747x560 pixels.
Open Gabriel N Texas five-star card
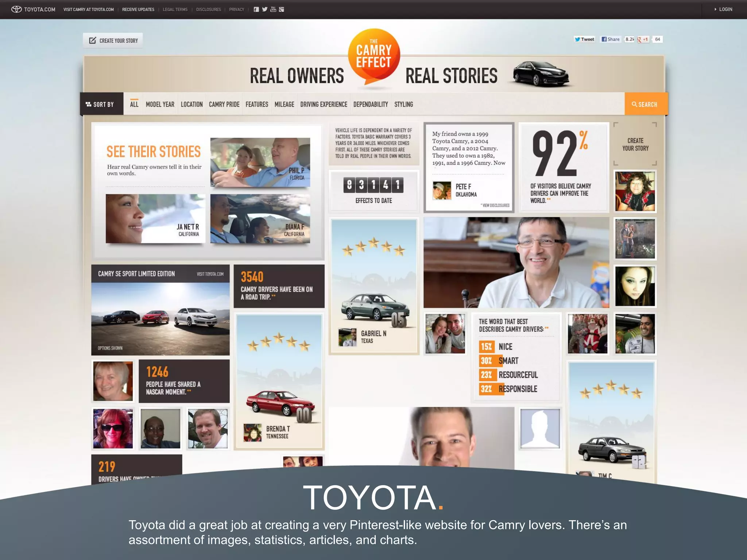click(x=374, y=286)
